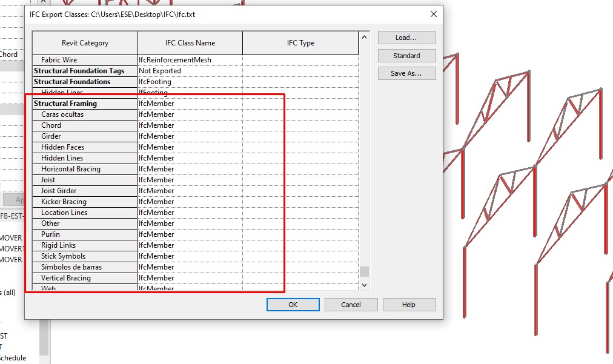Screen dimensions: 613x364
Task: Click the Standard button
Action: pyautogui.click(x=406, y=55)
